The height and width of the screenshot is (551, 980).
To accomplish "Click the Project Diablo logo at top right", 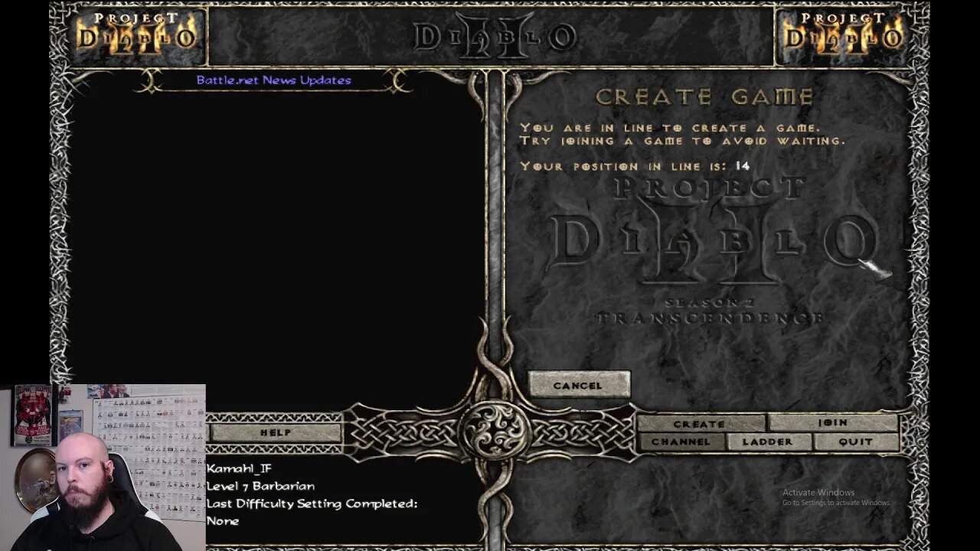I will [x=843, y=32].
